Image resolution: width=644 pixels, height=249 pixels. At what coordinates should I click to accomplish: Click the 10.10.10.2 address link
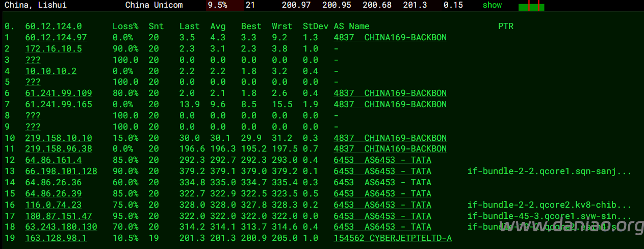pos(50,71)
